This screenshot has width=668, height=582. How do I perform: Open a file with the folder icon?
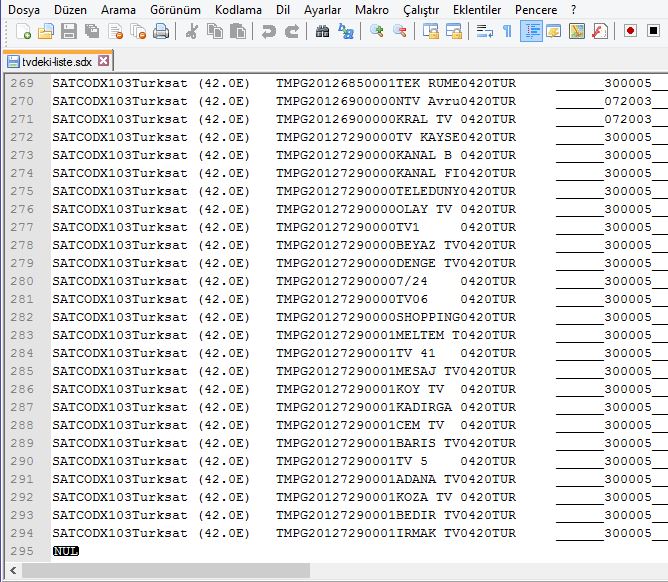[46, 32]
